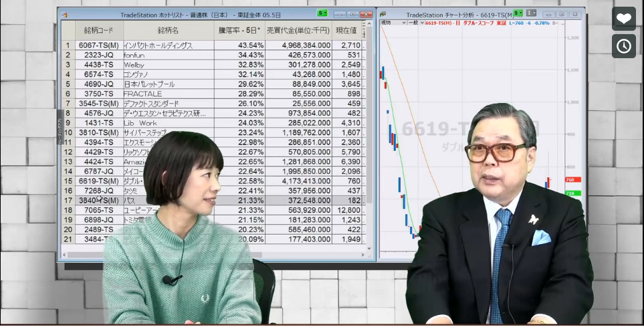Click the green 716 price label on chart axis
This screenshot has height=327, width=644.
(x=573, y=193)
